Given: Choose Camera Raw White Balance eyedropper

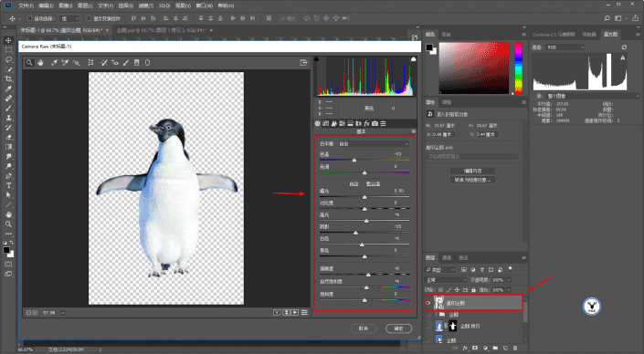Looking at the screenshot, I should pyautogui.click(x=54, y=63).
